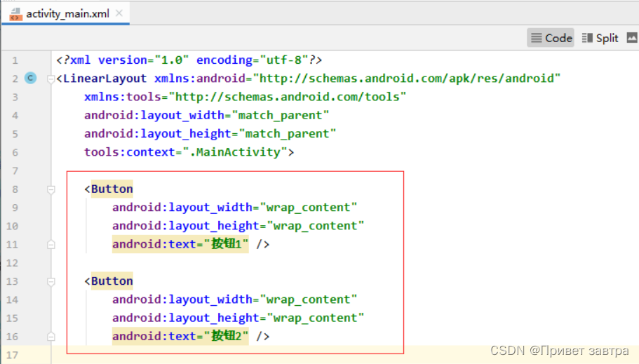Click the android:text="按钮1" attribute
The image size is (639, 364).
coord(180,244)
